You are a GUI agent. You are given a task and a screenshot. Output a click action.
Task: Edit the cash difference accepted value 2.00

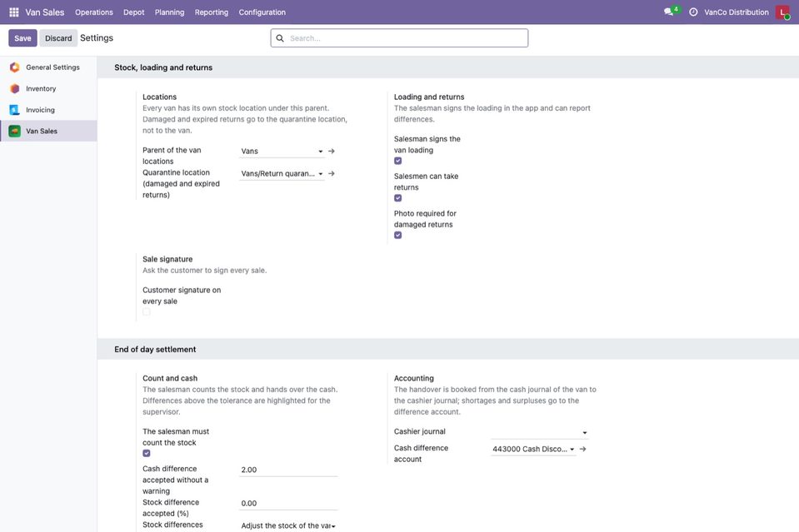pyautogui.click(x=288, y=470)
